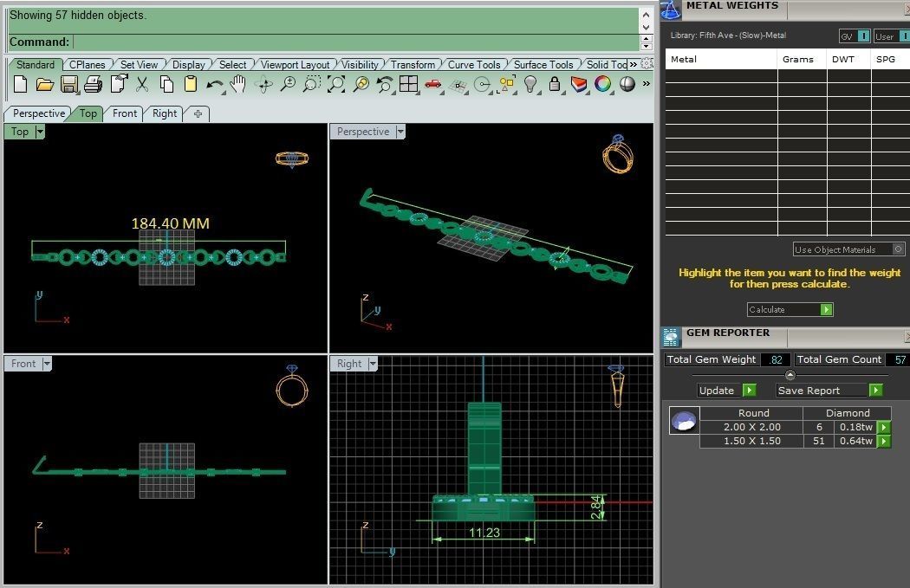This screenshot has width=910, height=588.
Task: Switch to the Front viewport tab
Action: click(125, 113)
